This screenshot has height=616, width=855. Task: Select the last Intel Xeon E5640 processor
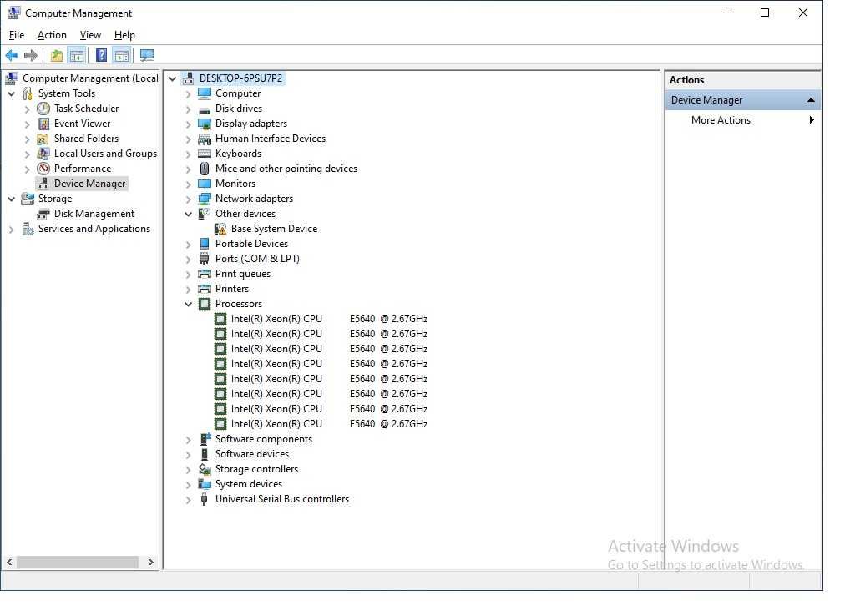tap(329, 424)
